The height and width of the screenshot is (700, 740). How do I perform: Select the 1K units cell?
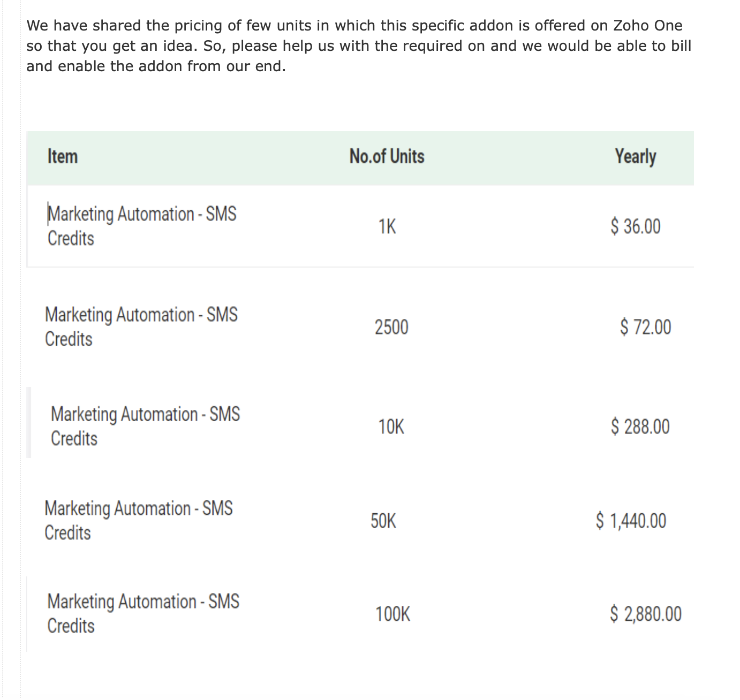[x=387, y=227]
